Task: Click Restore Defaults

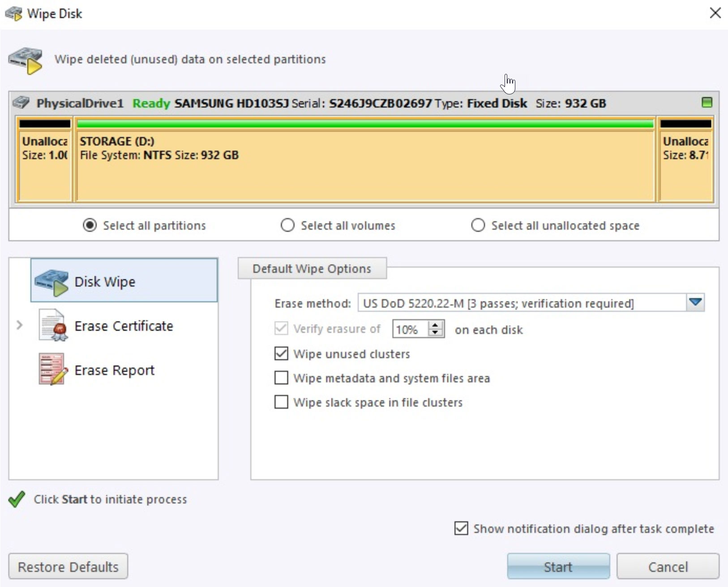Action: 67,566
